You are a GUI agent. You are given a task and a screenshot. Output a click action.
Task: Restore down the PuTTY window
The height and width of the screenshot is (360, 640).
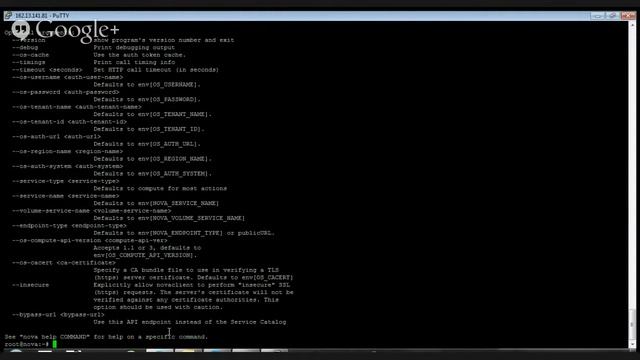point(612,16)
